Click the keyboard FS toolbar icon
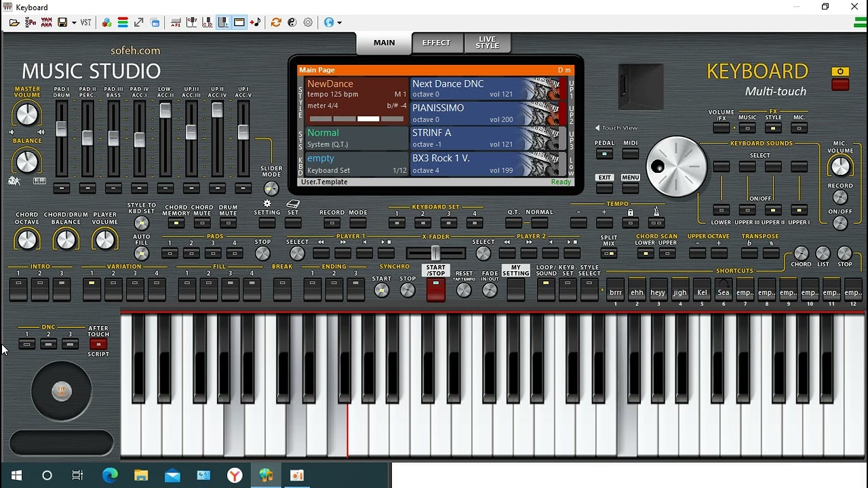Viewport: 868px width, 488px height. point(176,22)
